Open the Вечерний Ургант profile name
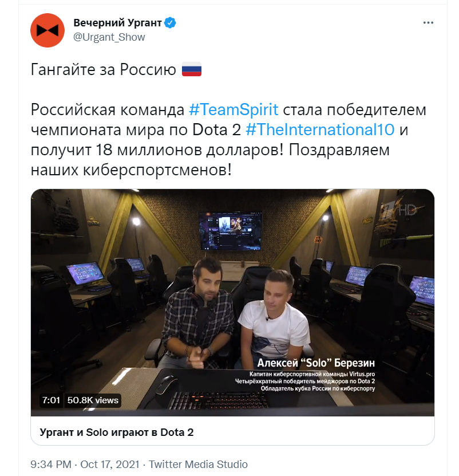 point(117,23)
